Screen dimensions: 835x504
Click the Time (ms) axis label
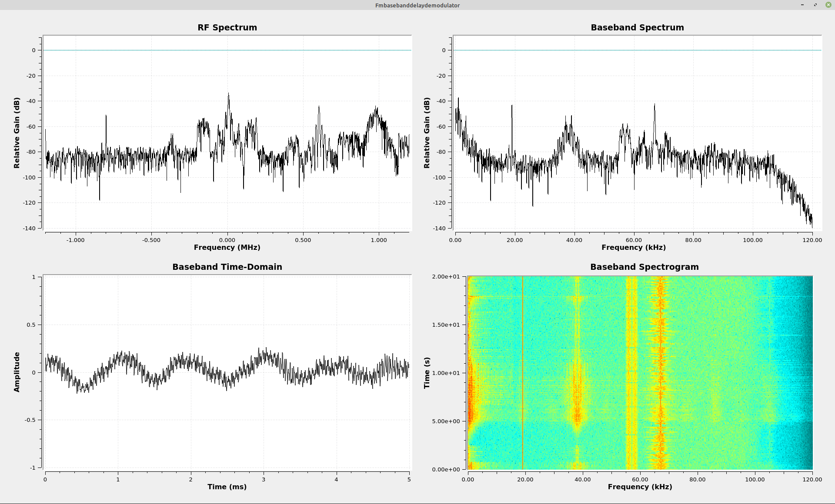227,487
